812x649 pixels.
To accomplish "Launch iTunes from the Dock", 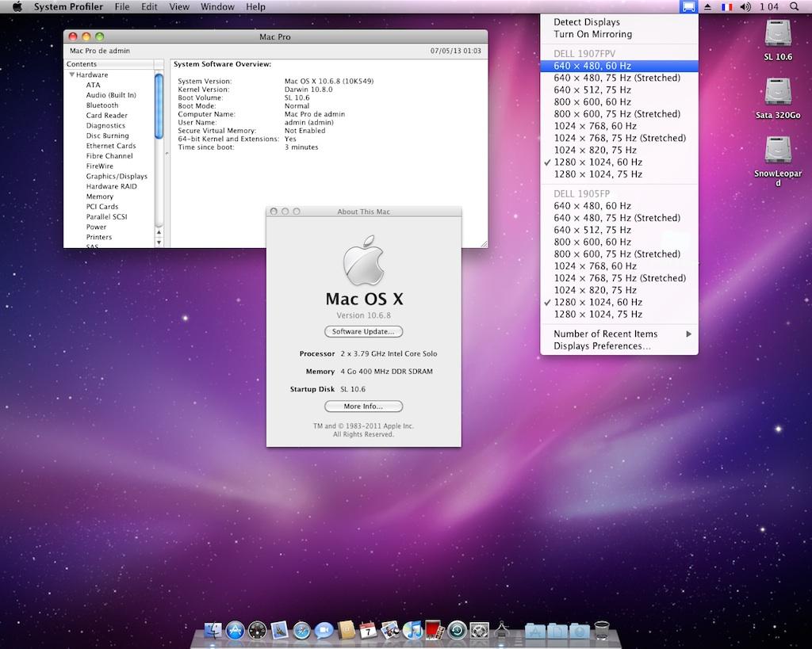I will click(412, 631).
